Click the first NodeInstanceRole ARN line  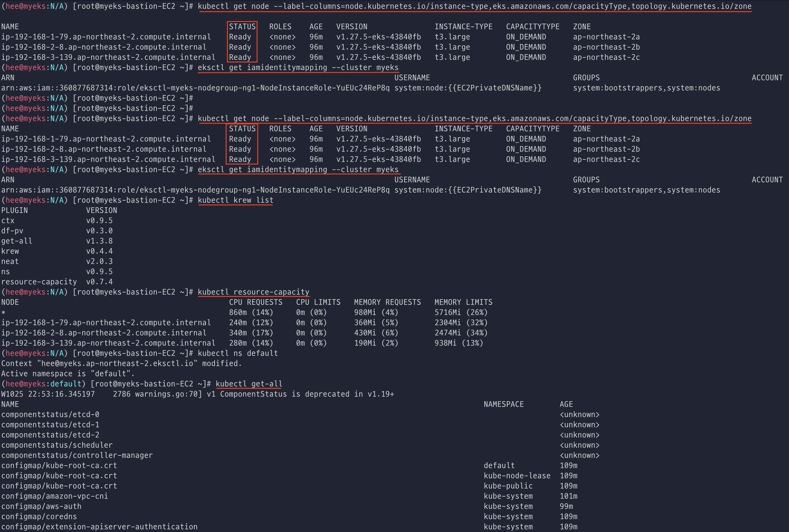coord(195,88)
